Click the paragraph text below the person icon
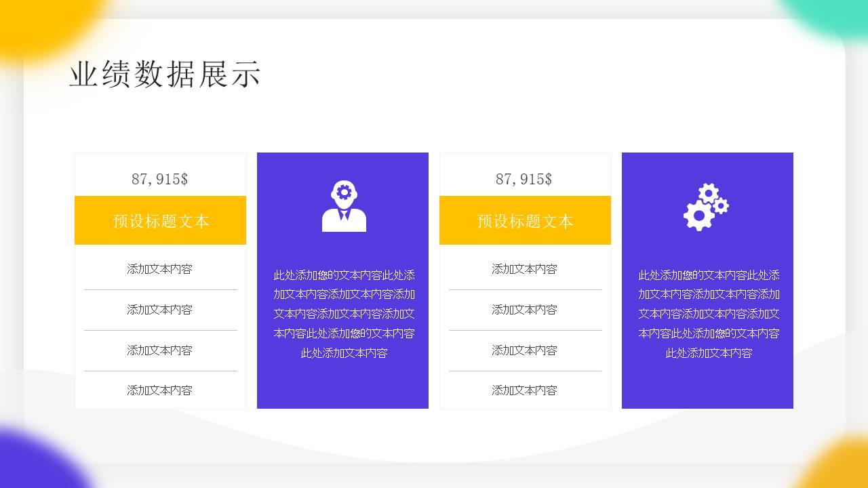This screenshot has height=488, width=868. (344, 314)
